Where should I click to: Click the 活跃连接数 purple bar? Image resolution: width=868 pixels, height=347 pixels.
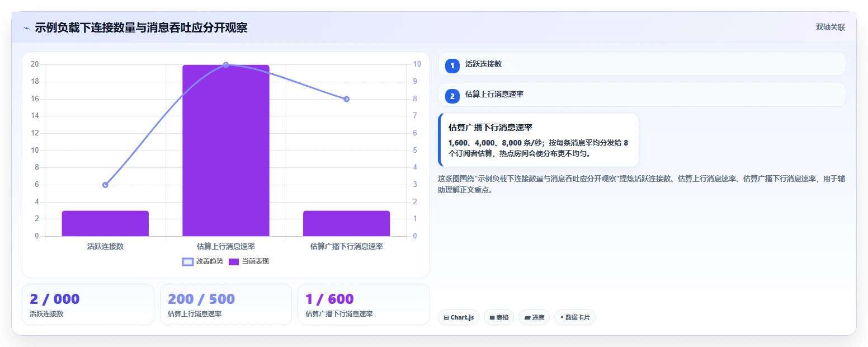point(105,223)
